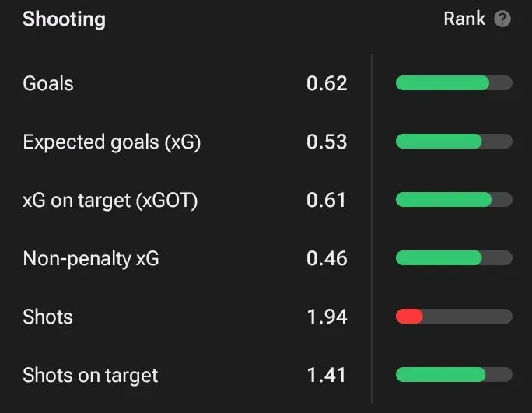The image size is (532, 413).
Task: Click the xG value 0.53
Action: (327, 142)
